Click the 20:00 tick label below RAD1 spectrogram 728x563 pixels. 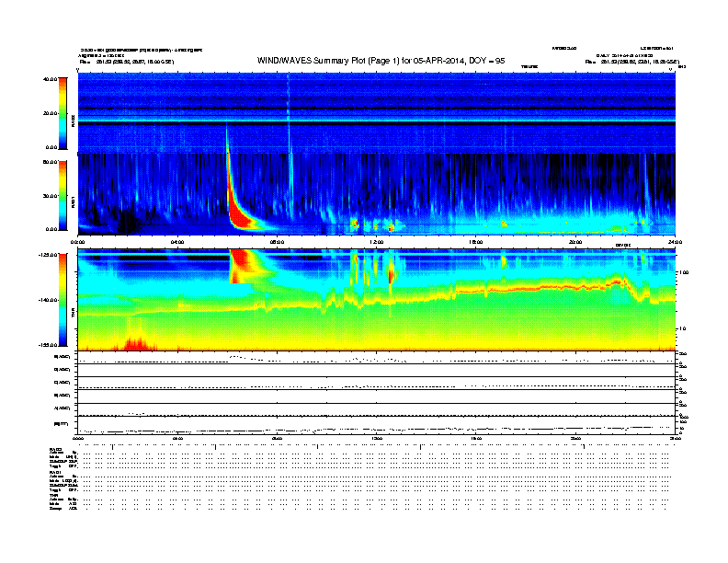(x=575, y=242)
